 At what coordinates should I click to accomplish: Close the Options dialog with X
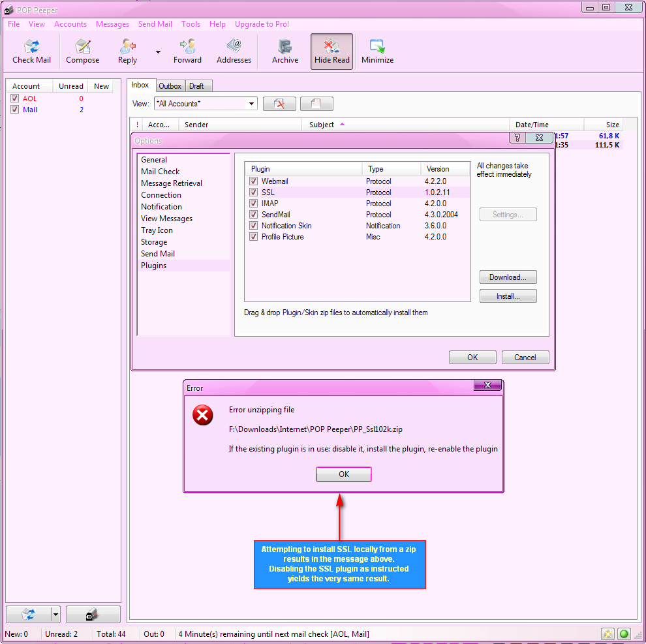tap(539, 138)
